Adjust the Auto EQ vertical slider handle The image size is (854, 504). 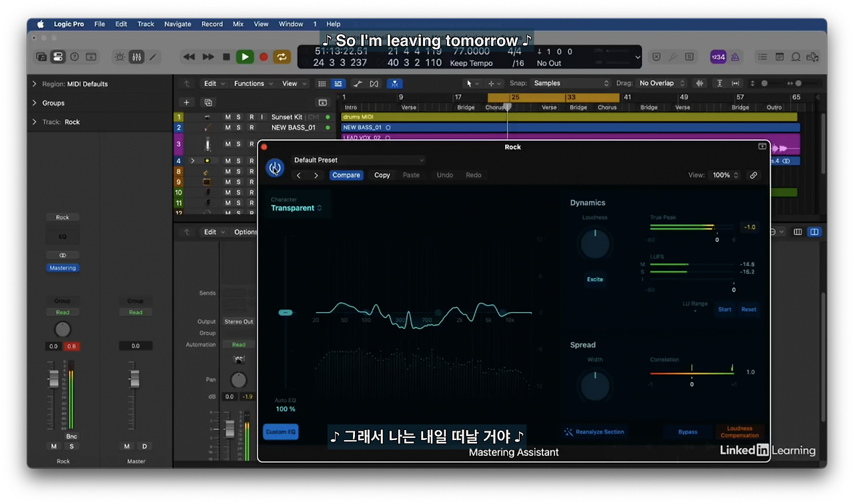[286, 312]
